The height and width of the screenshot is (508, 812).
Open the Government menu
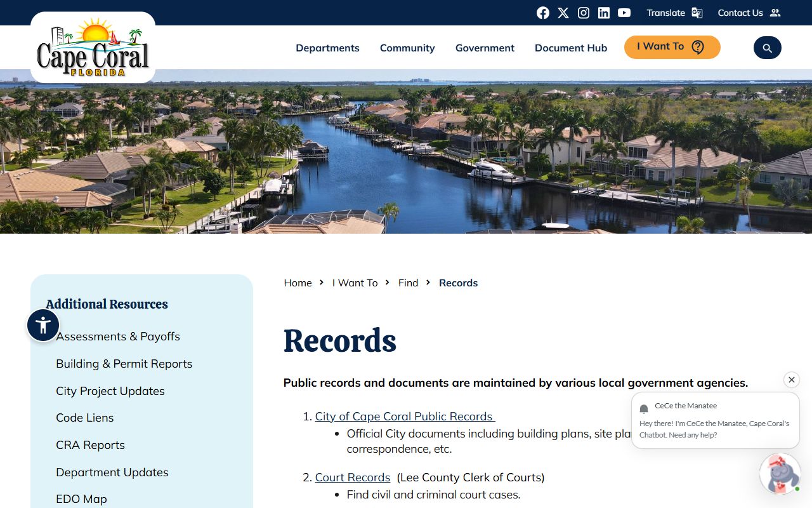(485, 48)
